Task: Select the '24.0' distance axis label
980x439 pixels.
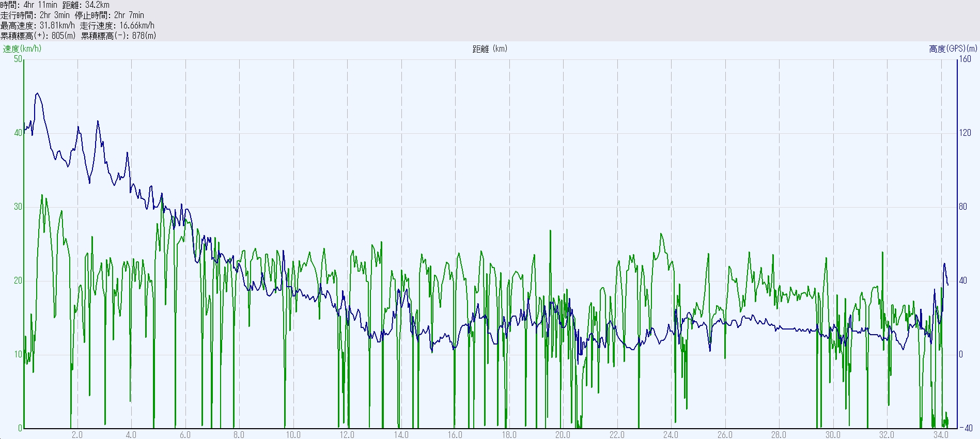Action: (671, 435)
